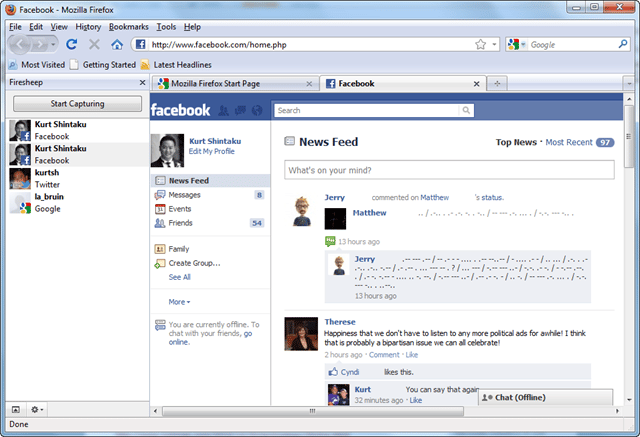The width and height of the screenshot is (640, 437).
Task: Close the Facebook tab
Action: point(476,84)
